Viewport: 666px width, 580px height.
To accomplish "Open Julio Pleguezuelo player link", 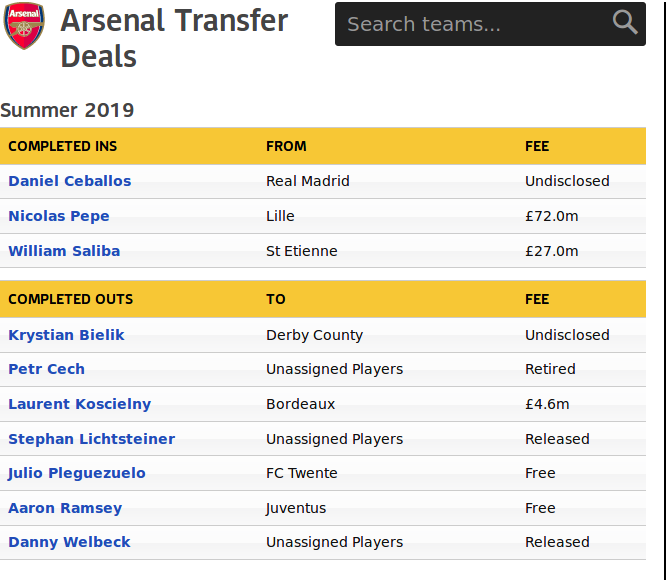I will tap(76, 473).
